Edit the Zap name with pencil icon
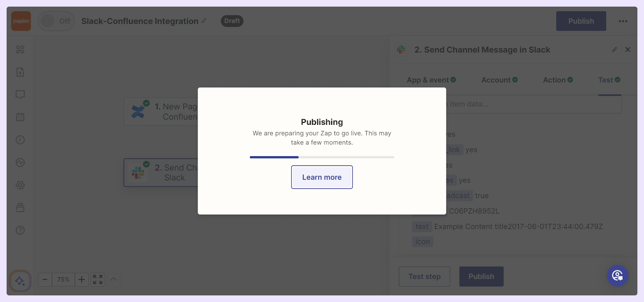This screenshot has width=644, height=302. tap(204, 21)
